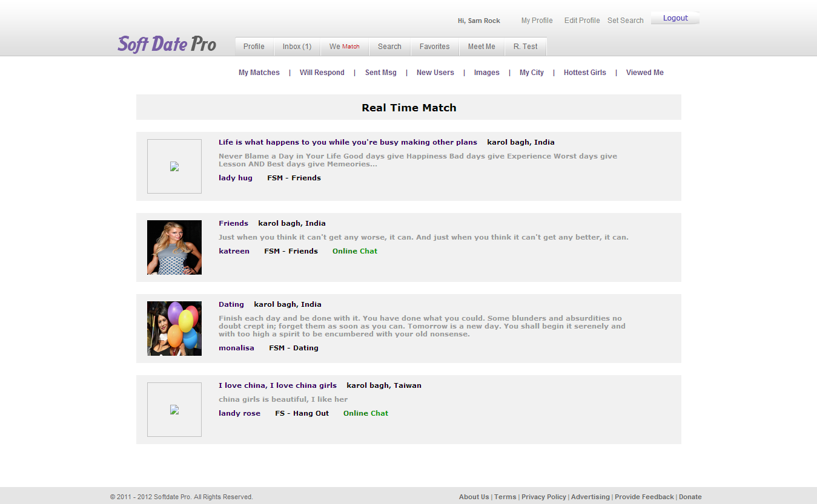Click 'china girls is beautiful, I like her' text
The width and height of the screenshot is (817, 504).
pyautogui.click(x=283, y=399)
